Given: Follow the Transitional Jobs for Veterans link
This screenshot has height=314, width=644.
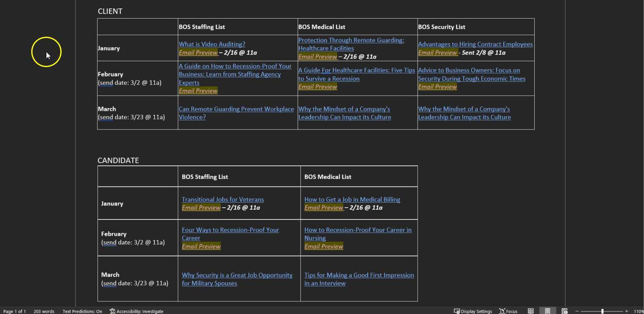Looking at the screenshot, I should point(223,199).
